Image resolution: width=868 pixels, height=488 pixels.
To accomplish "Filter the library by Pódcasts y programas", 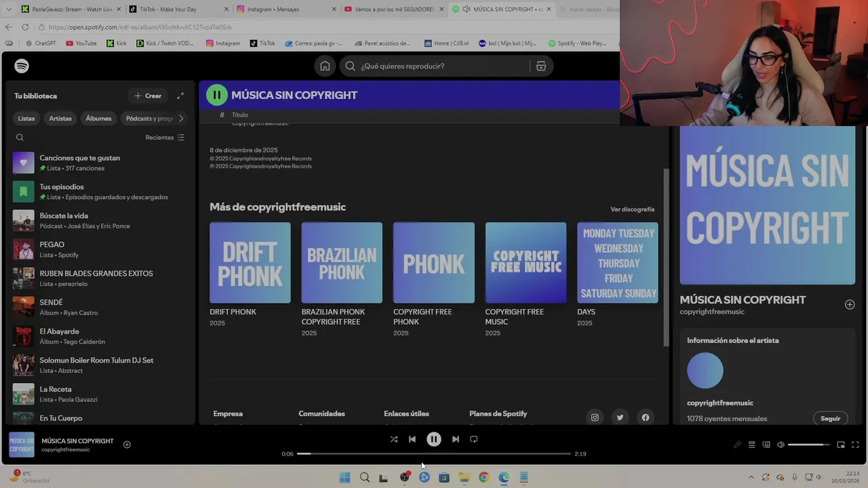I will pos(149,119).
